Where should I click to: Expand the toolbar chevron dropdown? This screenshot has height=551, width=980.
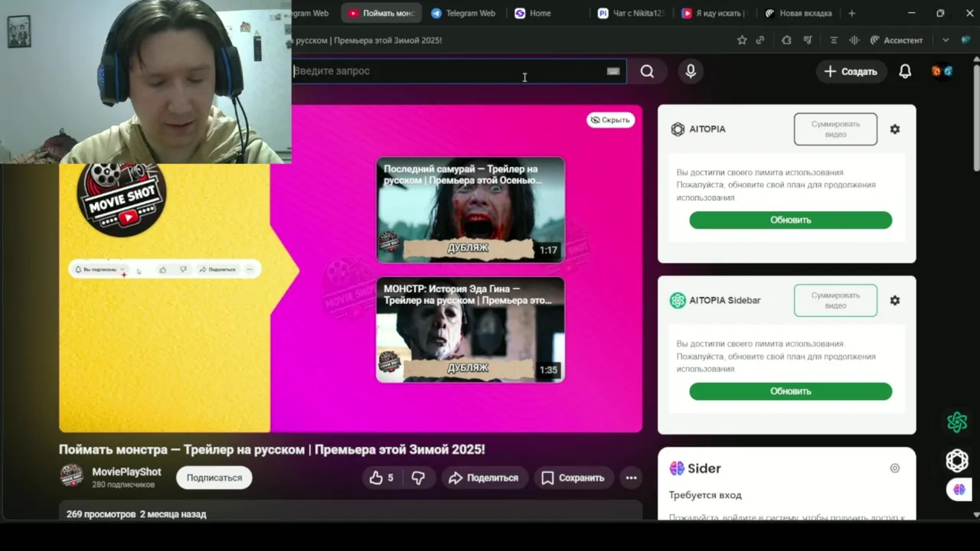(x=946, y=40)
